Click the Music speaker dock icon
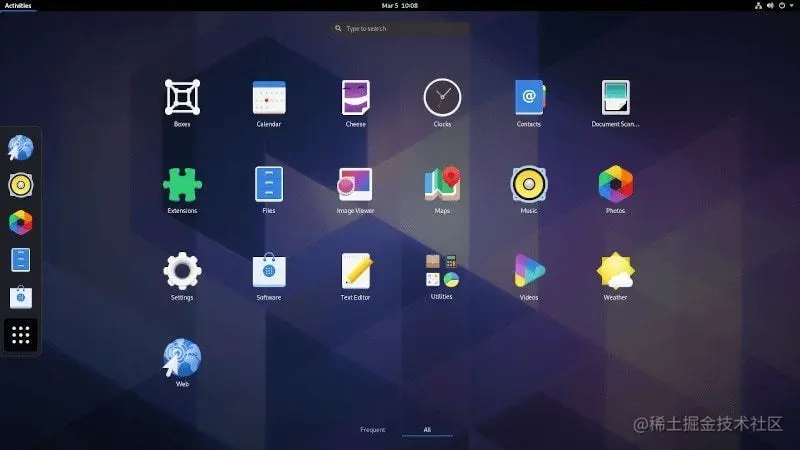This screenshot has height=450, width=800. (20, 185)
